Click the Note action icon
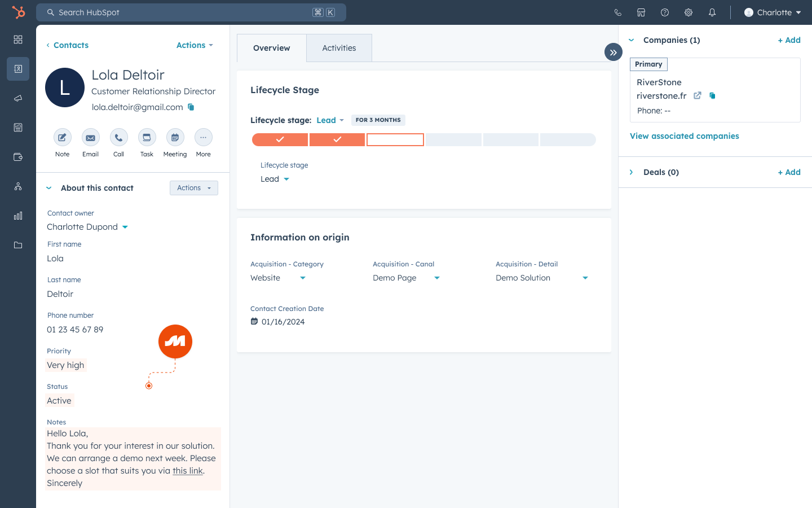812x508 pixels. (63, 137)
